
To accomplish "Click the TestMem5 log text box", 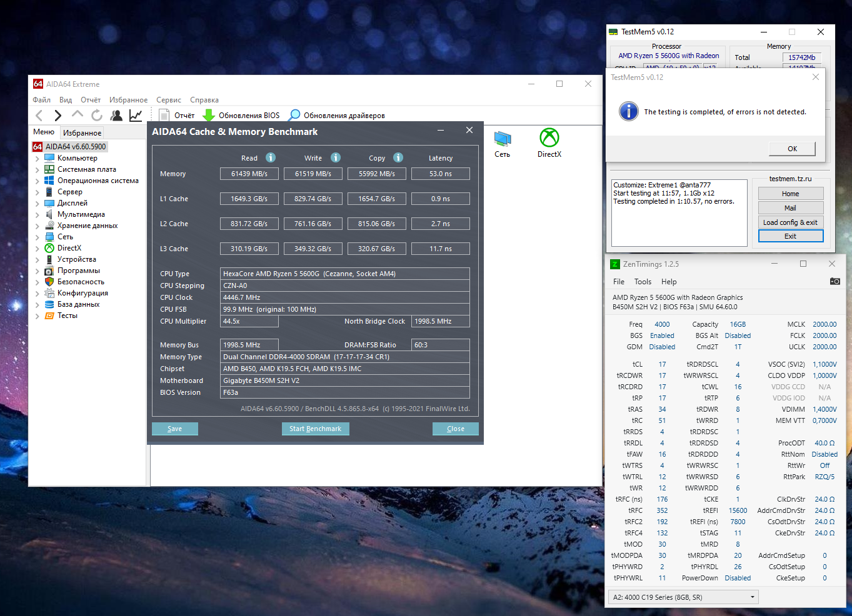I will click(679, 213).
